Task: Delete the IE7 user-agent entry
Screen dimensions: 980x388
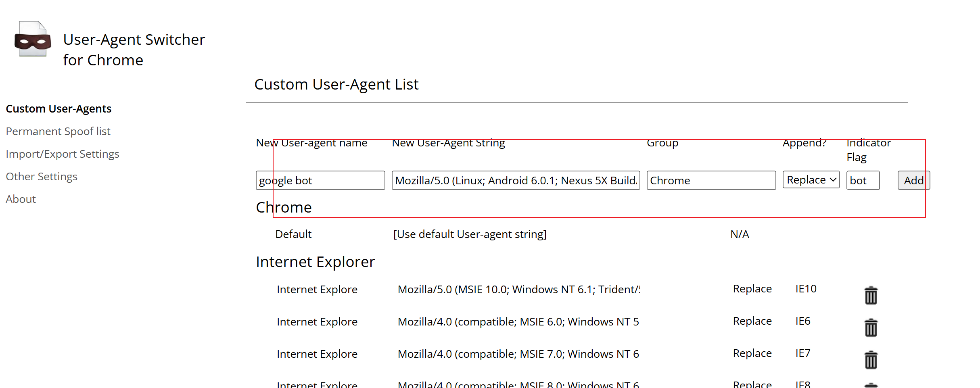Action: click(871, 360)
